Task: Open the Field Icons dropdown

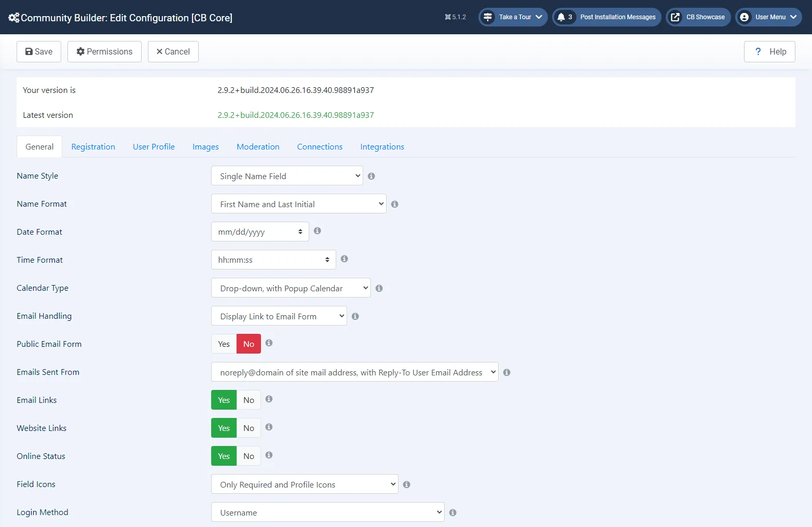Action: coord(305,484)
